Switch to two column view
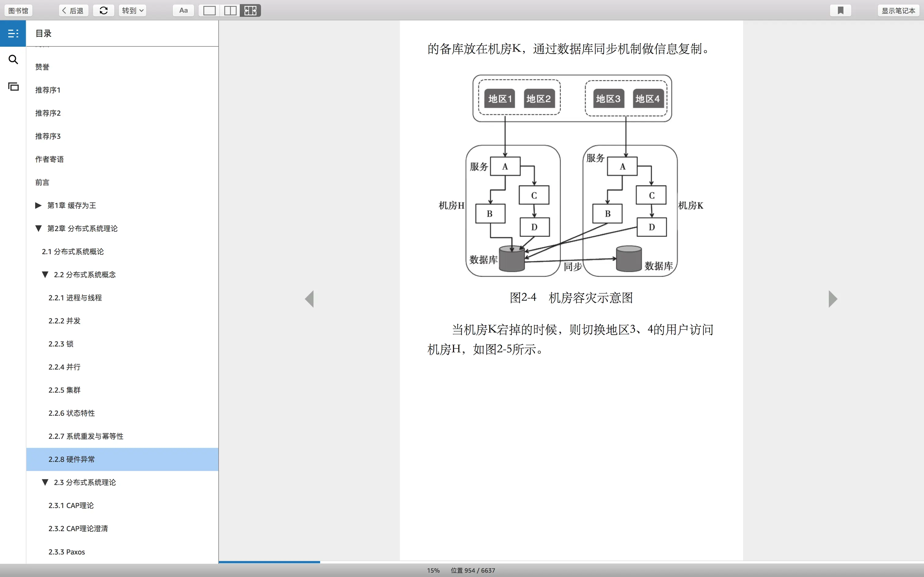924x577 pixels. (x=230, y=11)
